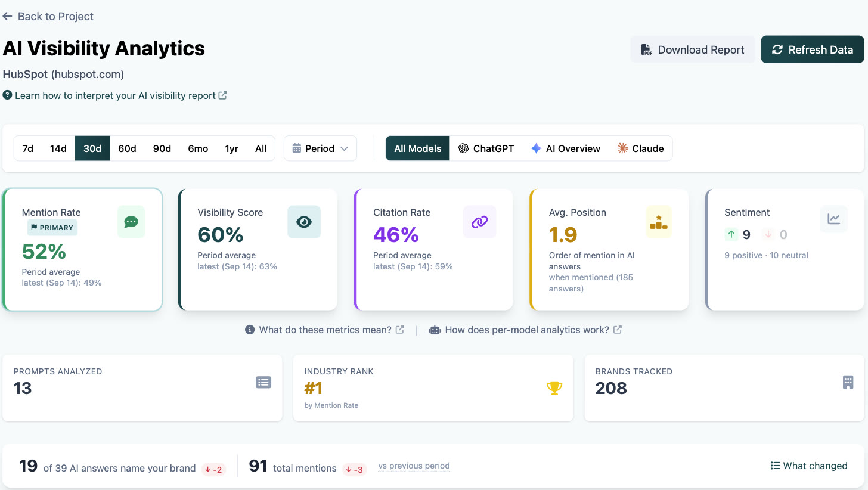The image size is (868, 490).
Task: Click the circular refresh arrows icon
Action: pos(777,50)
